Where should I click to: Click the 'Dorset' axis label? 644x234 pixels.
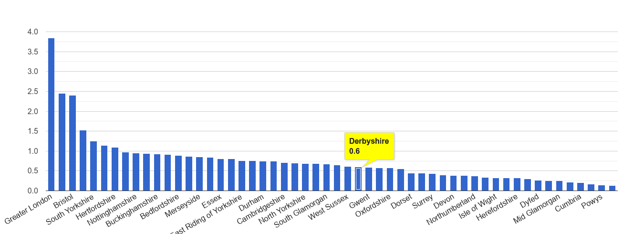[x=402, y=201]
